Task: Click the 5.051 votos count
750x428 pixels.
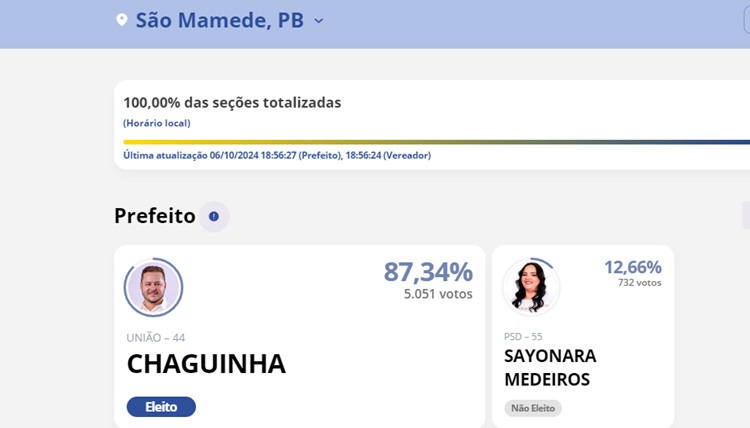Action: [438, 294]
